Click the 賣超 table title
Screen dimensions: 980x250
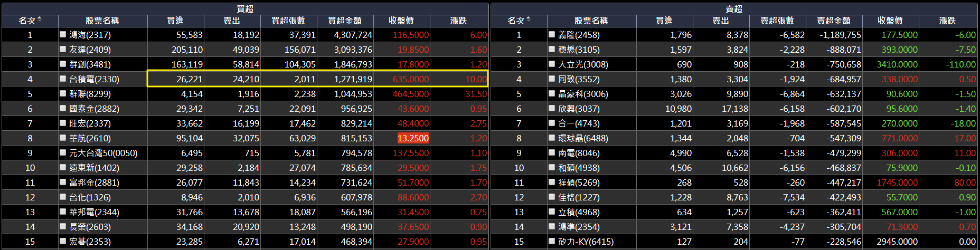[734, 8]
